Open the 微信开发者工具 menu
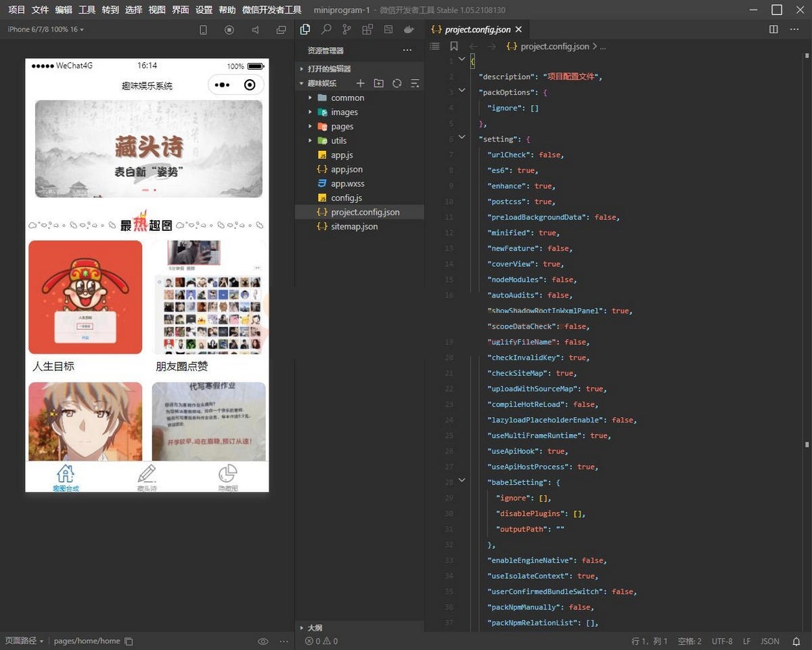812x650 pixels. (x=272, y=10)
